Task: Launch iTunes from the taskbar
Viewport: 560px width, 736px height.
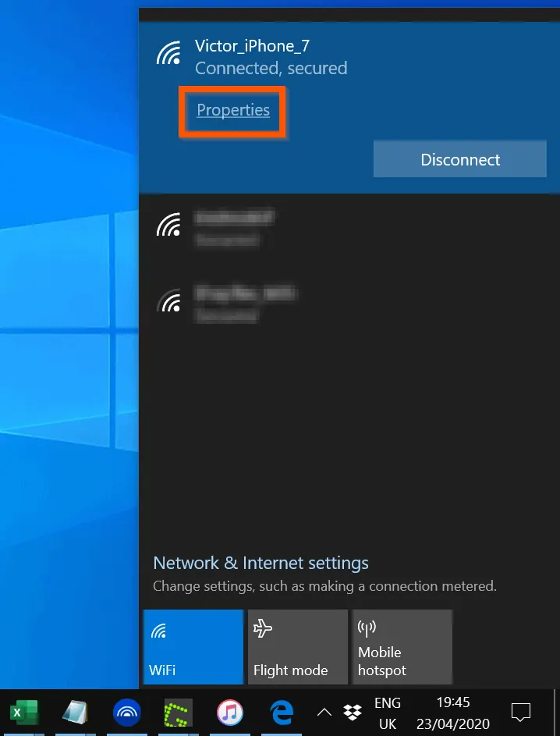Action: pos(229,712)
